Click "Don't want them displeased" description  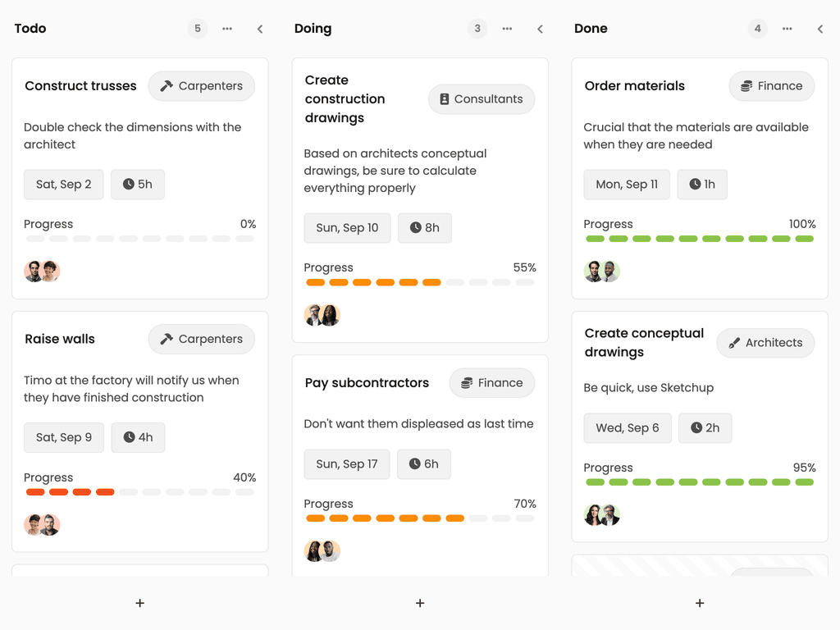(418, 424)
